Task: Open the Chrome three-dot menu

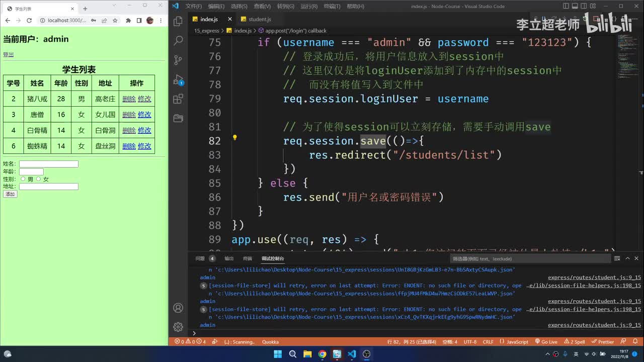Action: tap(161, 21)
